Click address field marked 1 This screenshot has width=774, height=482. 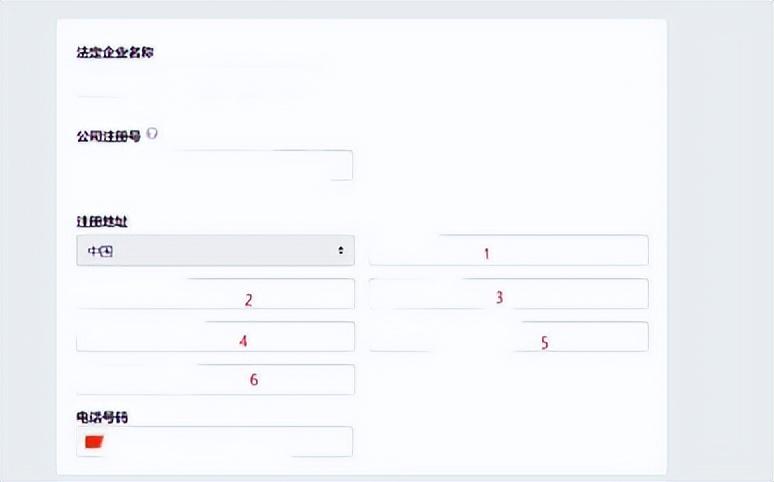508,250
